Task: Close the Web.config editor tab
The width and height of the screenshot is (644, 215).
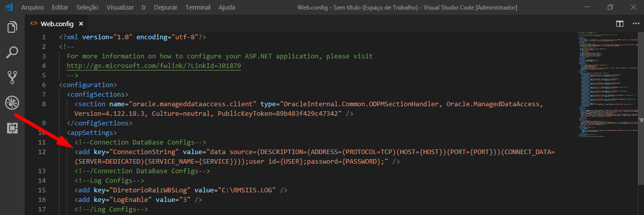Action: click(x=81, y=24)
